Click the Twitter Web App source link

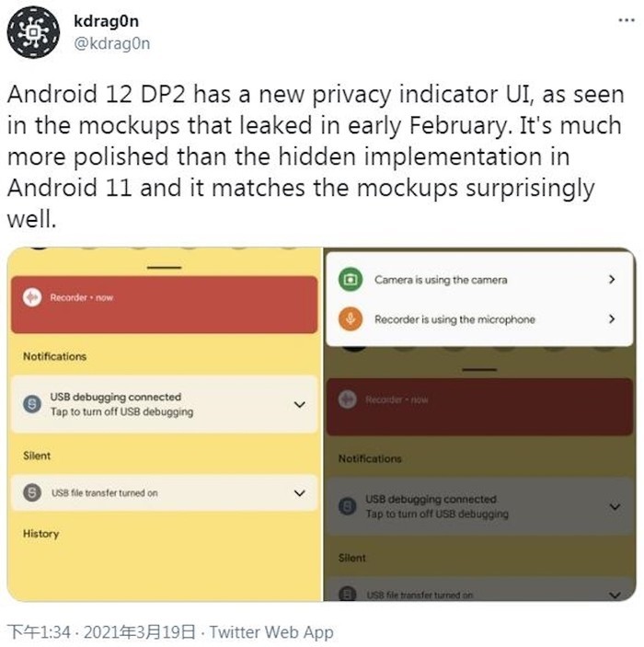click(x=271, y=632)
